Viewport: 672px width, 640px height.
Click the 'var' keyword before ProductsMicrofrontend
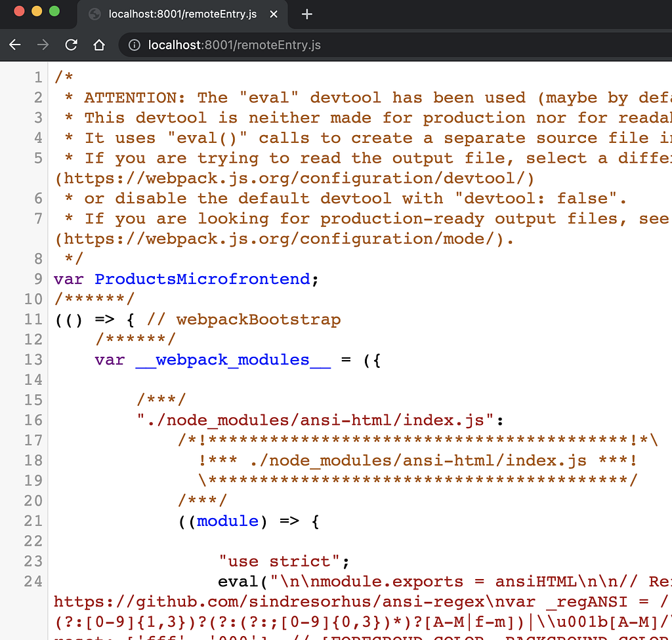(x=68, y=279)
